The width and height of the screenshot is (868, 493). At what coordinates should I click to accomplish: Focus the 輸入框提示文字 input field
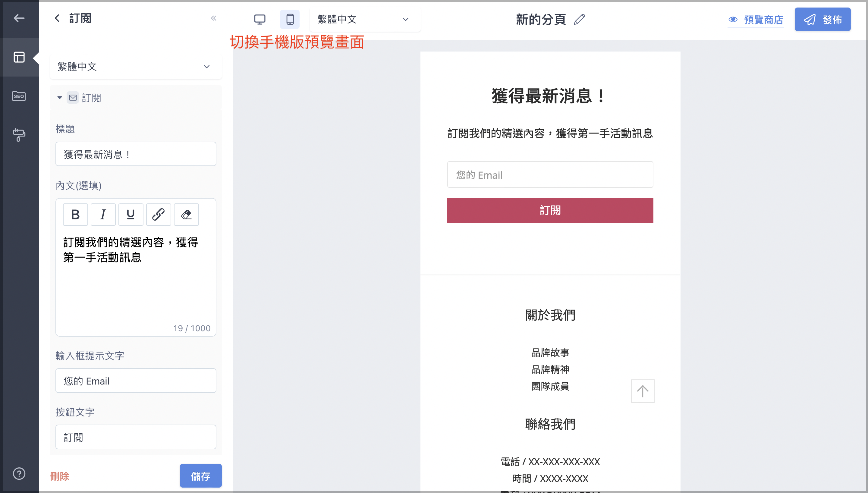[136, 381]
